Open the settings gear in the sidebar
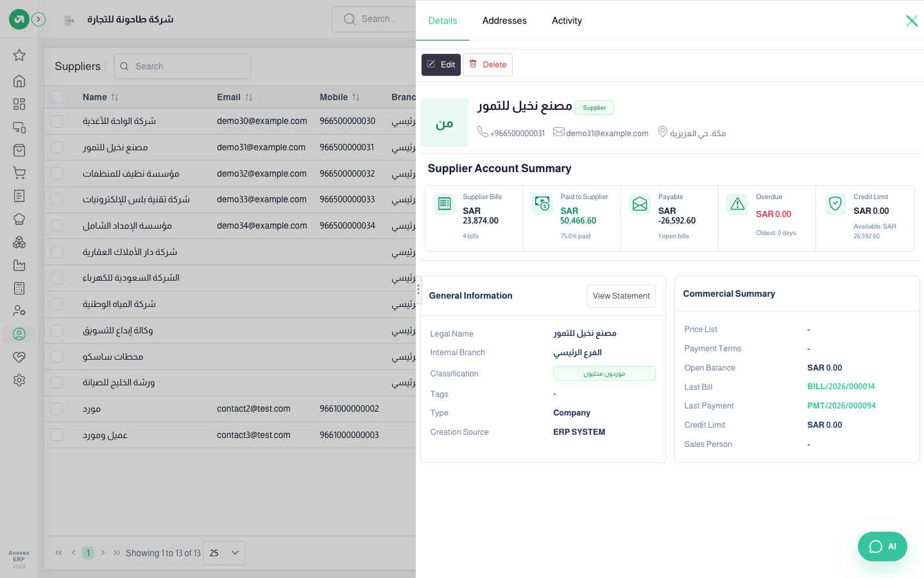 [19, 380]
